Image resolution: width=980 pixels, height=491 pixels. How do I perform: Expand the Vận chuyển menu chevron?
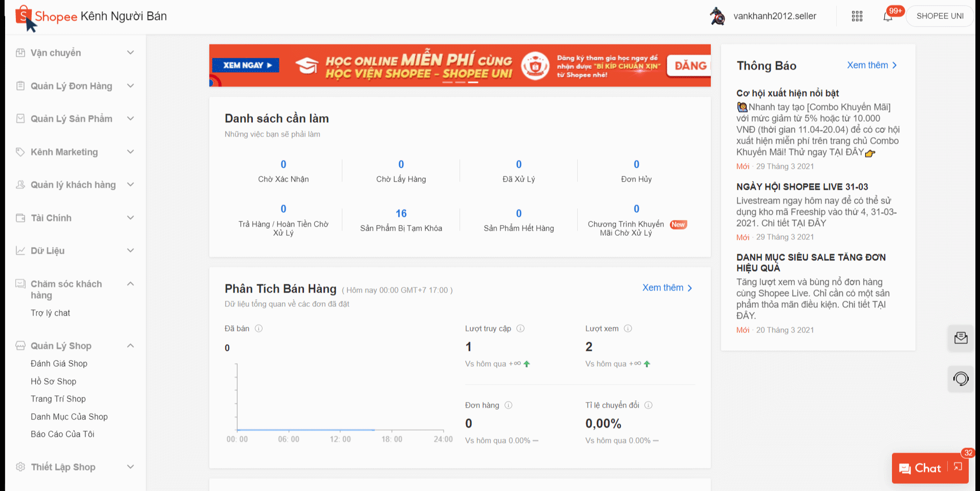130,53
